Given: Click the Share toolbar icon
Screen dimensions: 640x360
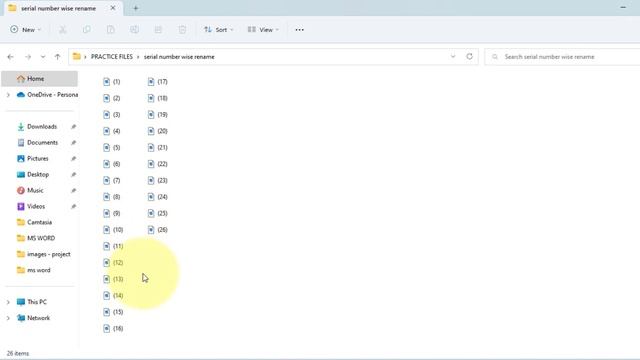Looking at the screenshot, I should 158,29.
